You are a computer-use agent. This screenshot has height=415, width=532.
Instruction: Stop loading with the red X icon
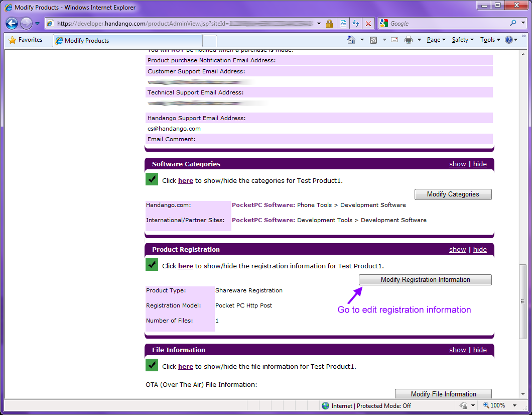(x=368, y=24)
